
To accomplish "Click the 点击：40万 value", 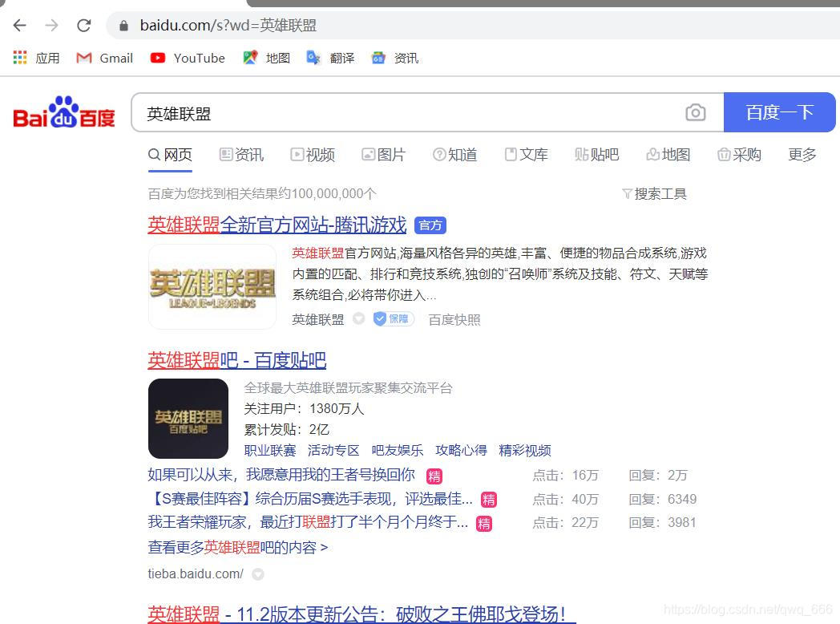I will [x=565, y=499].
